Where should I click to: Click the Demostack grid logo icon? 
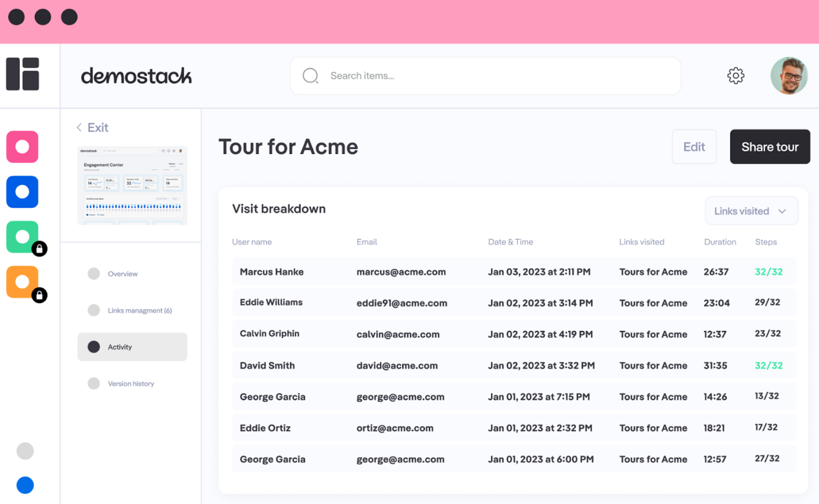click(21, 75)
